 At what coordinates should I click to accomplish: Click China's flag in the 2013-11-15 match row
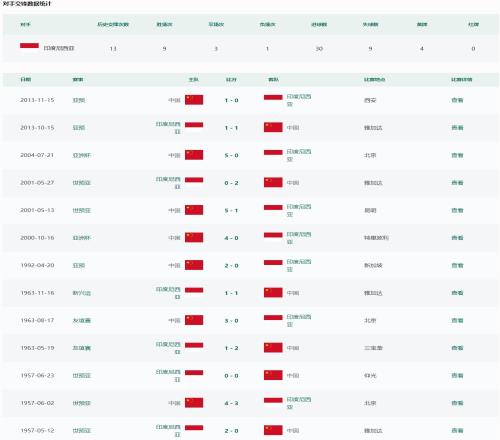[194, 100]
